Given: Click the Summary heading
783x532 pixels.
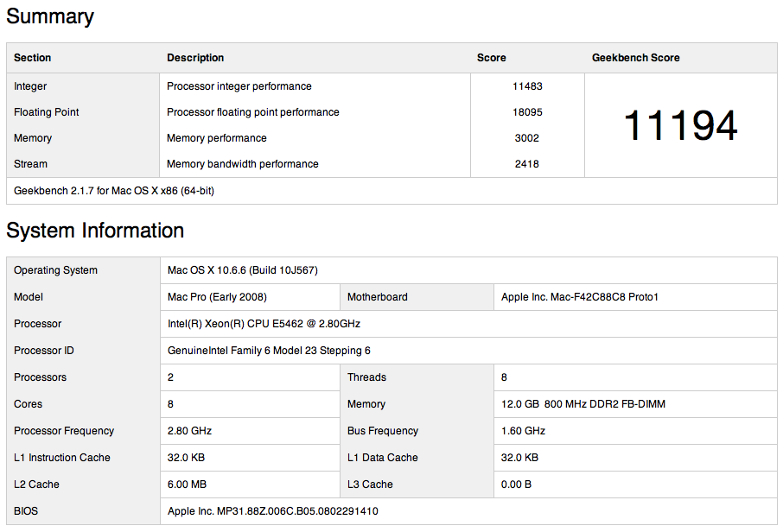Looking at the screenshot, I should point(50,16).
